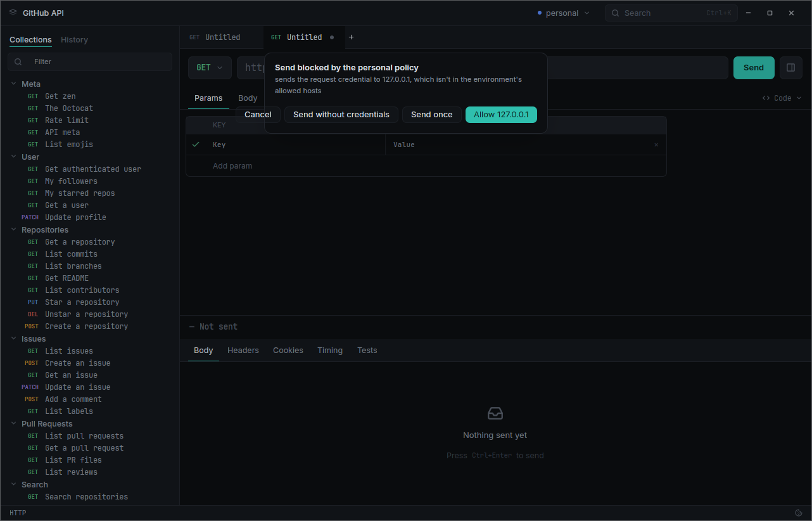812x521 pixels.
Task: Click the filter magnifier icon in sidebar
Action: [18, 61]
